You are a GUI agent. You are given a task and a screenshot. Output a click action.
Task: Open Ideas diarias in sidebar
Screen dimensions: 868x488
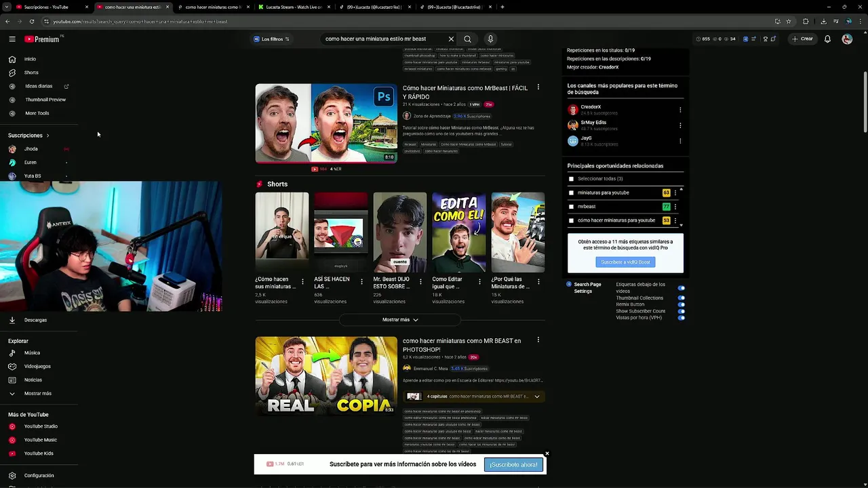(39, 86)
